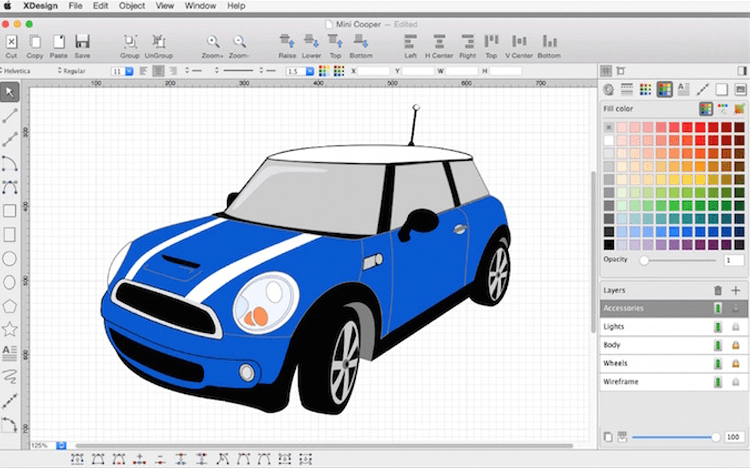This screenshot has height=468, width=750.
Task: Select the straight line tool
Action: 10,115
